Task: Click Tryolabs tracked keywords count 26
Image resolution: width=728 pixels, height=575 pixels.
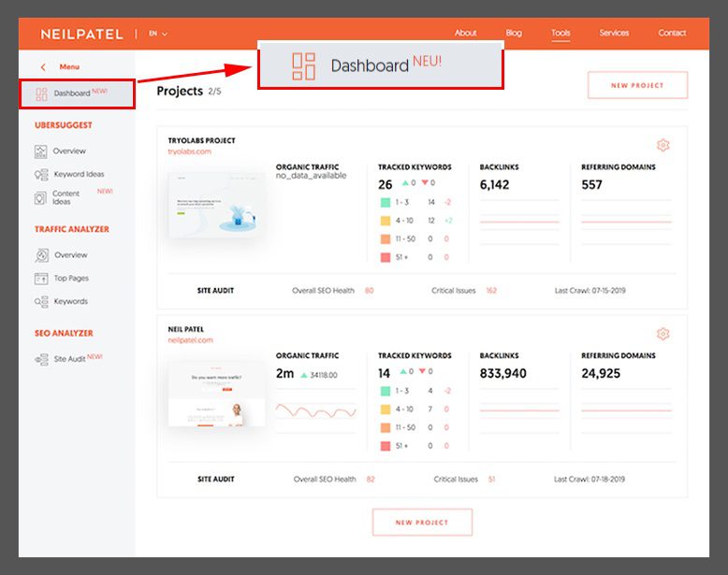Action: [x=386, y=185]
